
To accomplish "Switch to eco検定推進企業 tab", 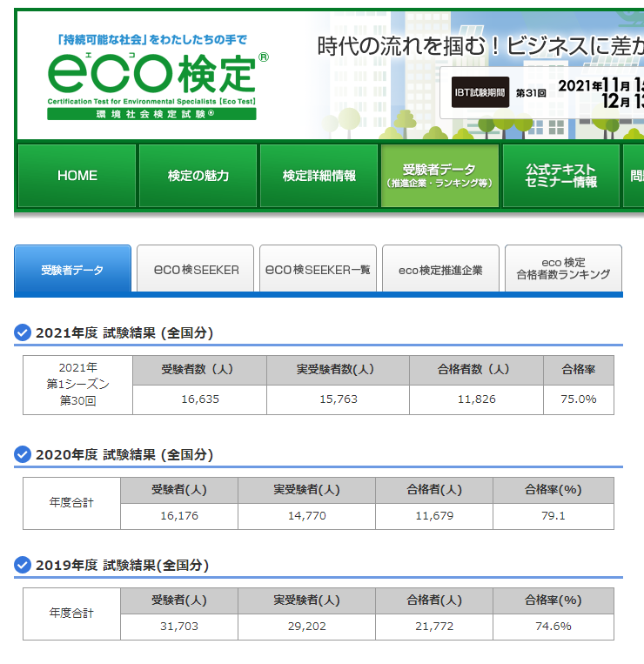I will (x=440, y=270).
